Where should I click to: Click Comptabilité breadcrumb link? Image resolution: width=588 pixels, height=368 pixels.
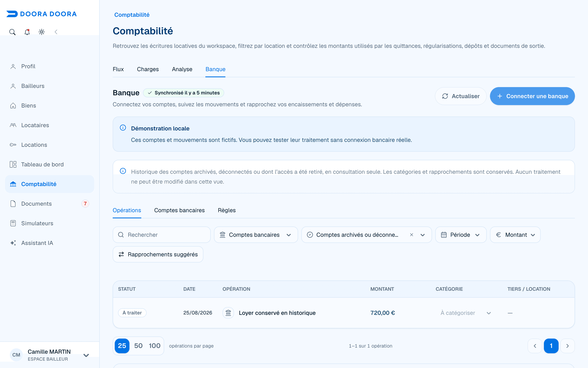(132, 15)
